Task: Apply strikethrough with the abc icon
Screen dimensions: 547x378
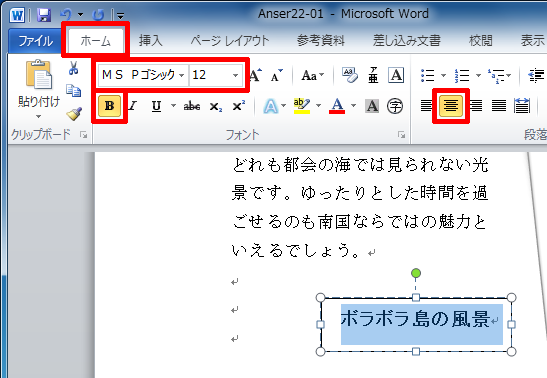Action: pyautogui.click(x=192, y=106)
